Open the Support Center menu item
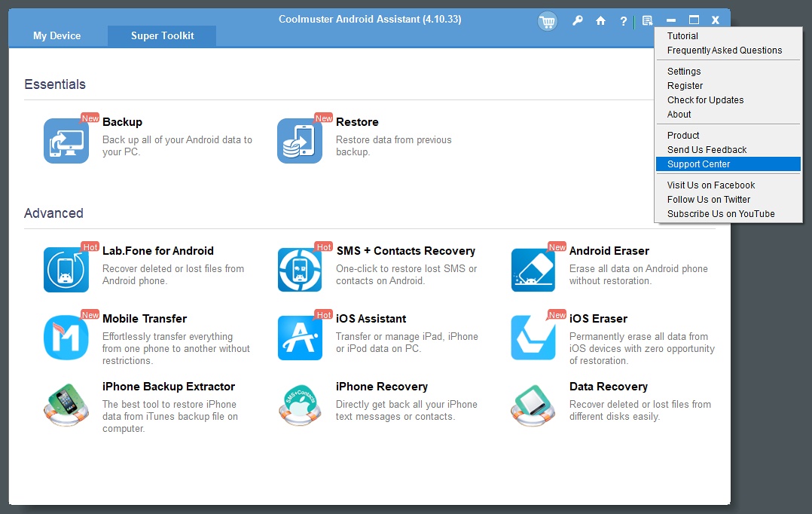The height and width of the screenshot is (514, 812). 728,164
